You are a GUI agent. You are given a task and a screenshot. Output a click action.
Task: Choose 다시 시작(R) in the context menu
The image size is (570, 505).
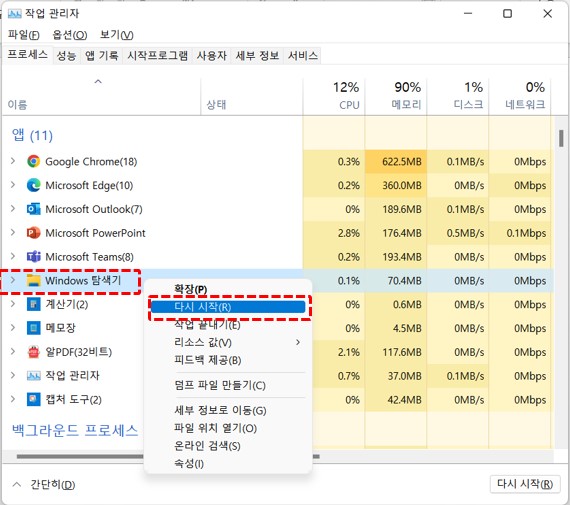coord(228,307)
